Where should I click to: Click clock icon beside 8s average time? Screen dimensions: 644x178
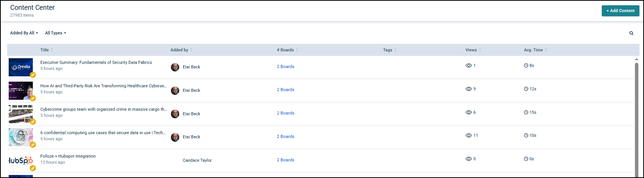tap(526, 66)
